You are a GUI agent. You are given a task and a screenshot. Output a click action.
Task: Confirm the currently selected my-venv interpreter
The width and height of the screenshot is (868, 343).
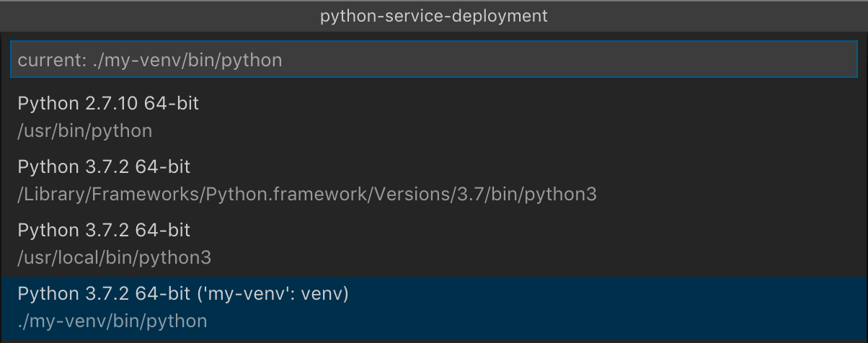point(434,308)
